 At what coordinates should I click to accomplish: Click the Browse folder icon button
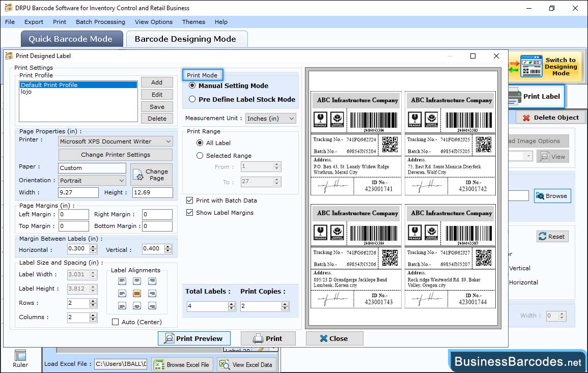tap(552, 196)
